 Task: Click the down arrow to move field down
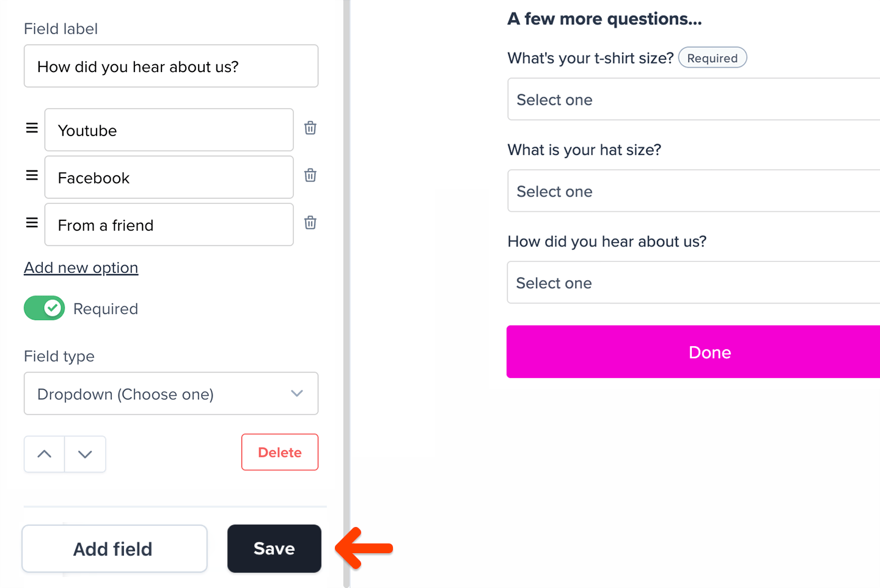[85, 454]
